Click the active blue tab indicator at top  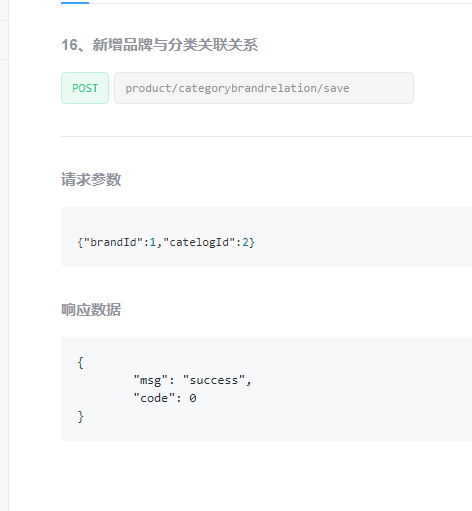(x=75, y=3)
